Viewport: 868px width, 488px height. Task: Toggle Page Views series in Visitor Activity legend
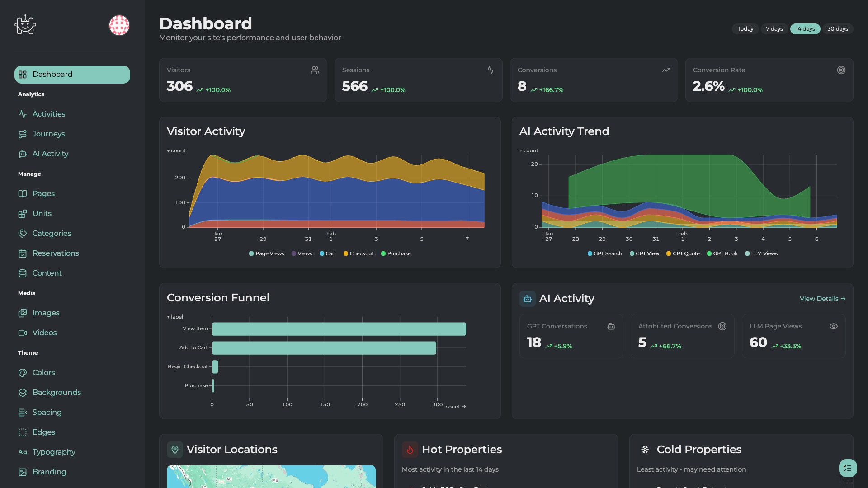click(x=266, y=253)
